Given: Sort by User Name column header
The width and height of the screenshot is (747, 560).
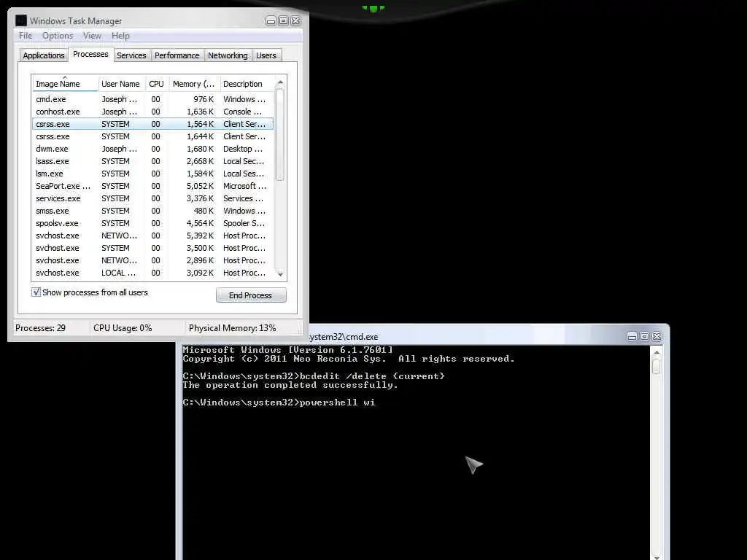Looking at the screenshot, I should 121,84.
